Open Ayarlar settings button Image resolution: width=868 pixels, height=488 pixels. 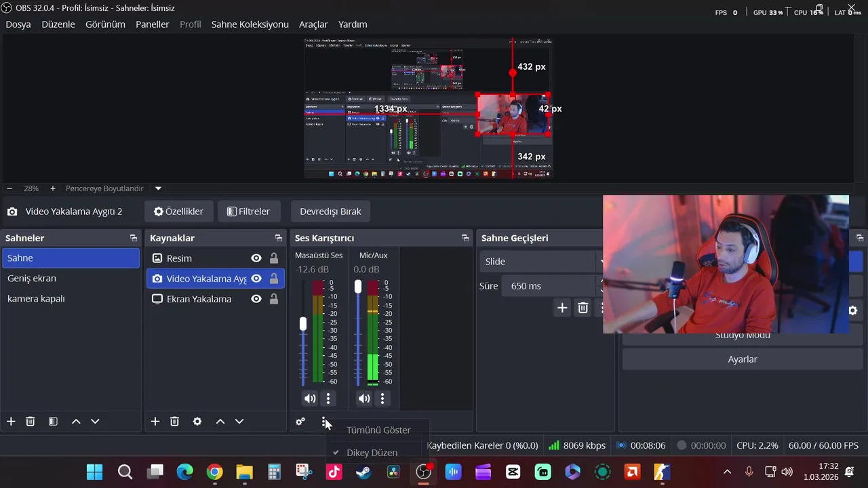point(743,359)
